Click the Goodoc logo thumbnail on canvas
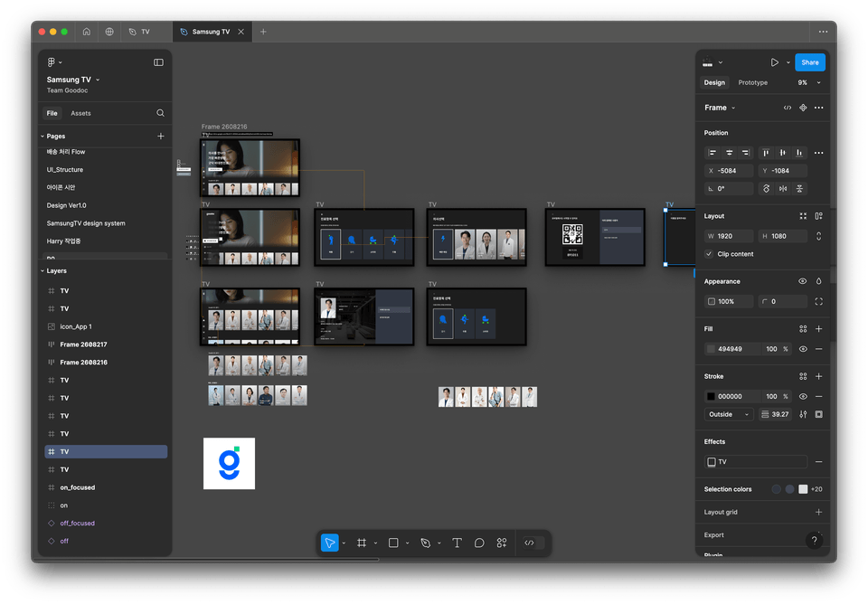This screenshot has height=604, width=868. pyautogui.click(x=229, y=463)
